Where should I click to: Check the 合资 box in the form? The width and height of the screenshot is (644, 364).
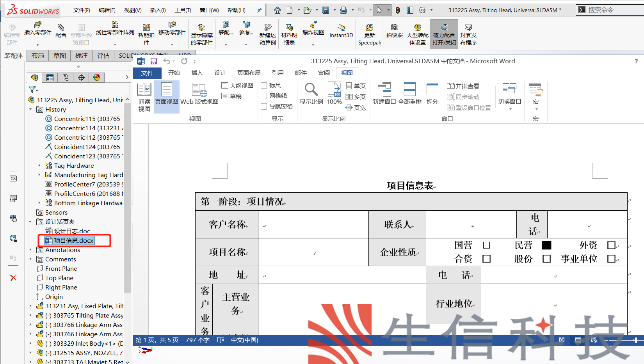point(486,259)
